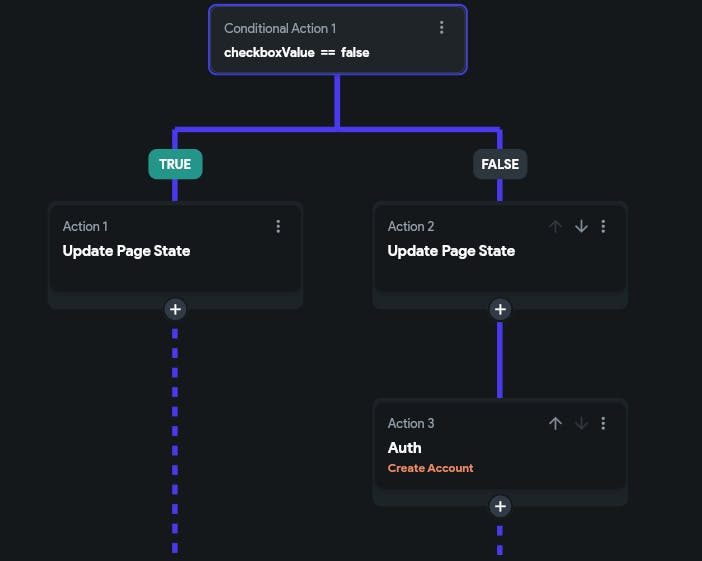Click the checkboxValue == false condition
The height and width of the screenshot is (561, 702).
pos(296,52)
